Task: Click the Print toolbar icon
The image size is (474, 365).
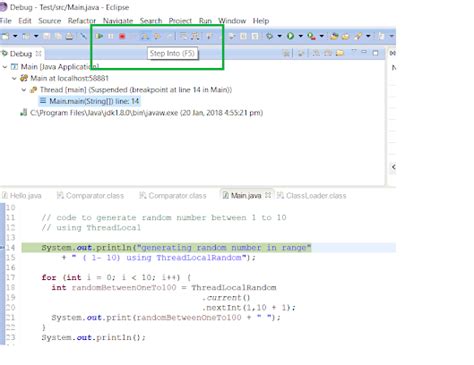Action: pos(69,36)
